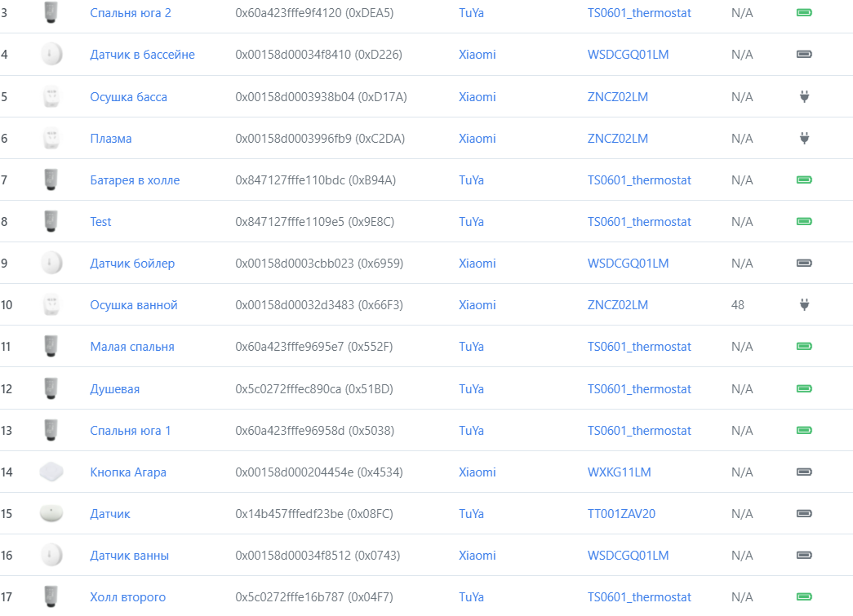Screen dimensions: 853x616
Task: Click sensor device image for Датчик в бассейне
Action: click(x=51, y=55)
